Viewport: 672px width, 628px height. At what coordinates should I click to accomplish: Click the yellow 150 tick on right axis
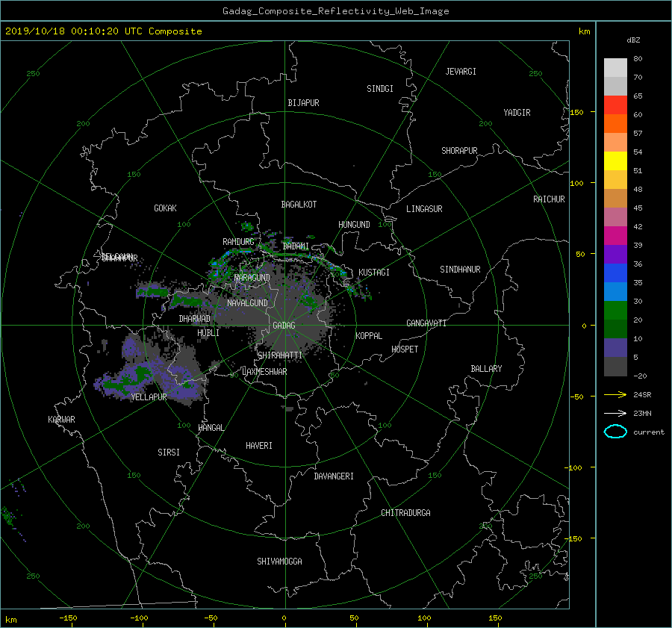coord(576,112)
